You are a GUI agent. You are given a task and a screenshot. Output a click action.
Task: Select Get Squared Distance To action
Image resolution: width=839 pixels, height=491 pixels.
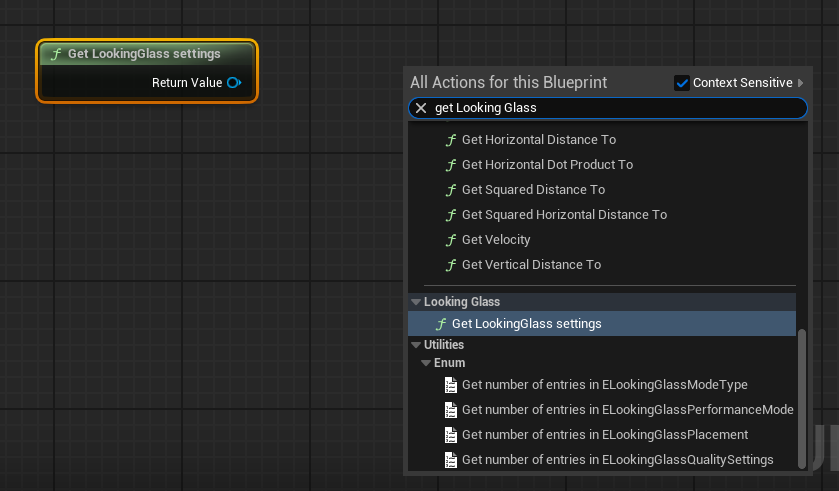coord(533,190)
